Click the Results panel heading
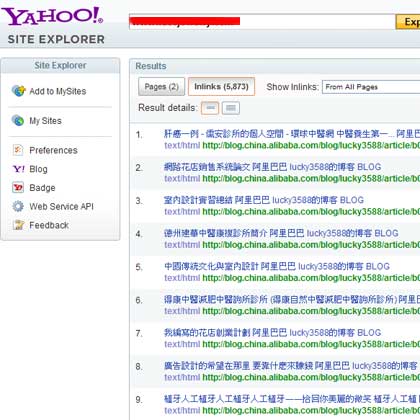 tap(151, 66)
